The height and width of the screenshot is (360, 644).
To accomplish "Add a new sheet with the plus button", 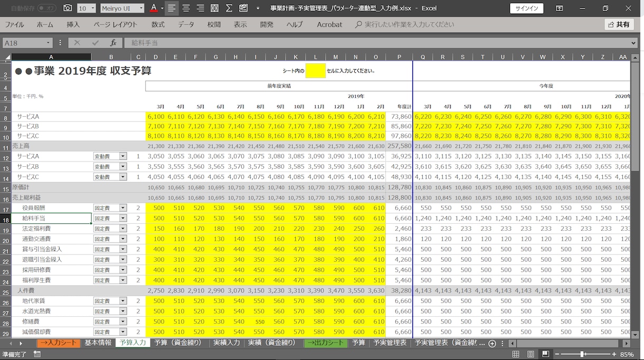I will pos(492,344).
